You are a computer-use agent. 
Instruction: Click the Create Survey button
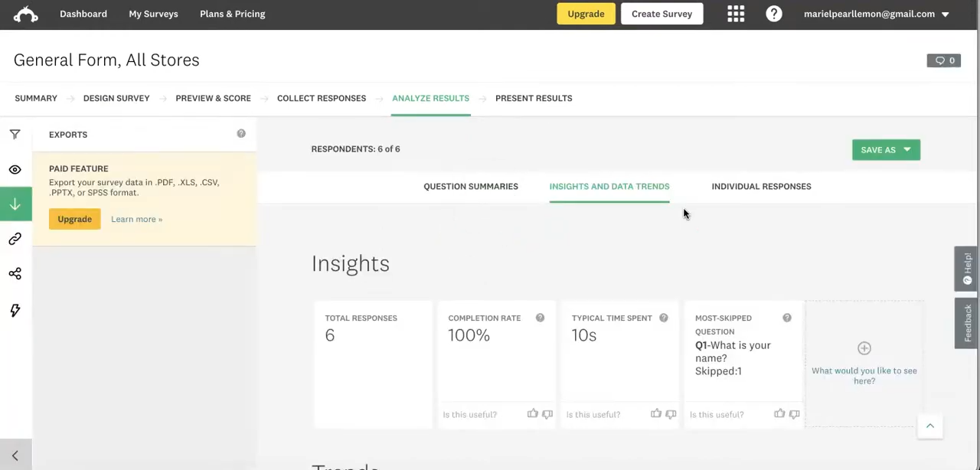[x=661, y=14]
